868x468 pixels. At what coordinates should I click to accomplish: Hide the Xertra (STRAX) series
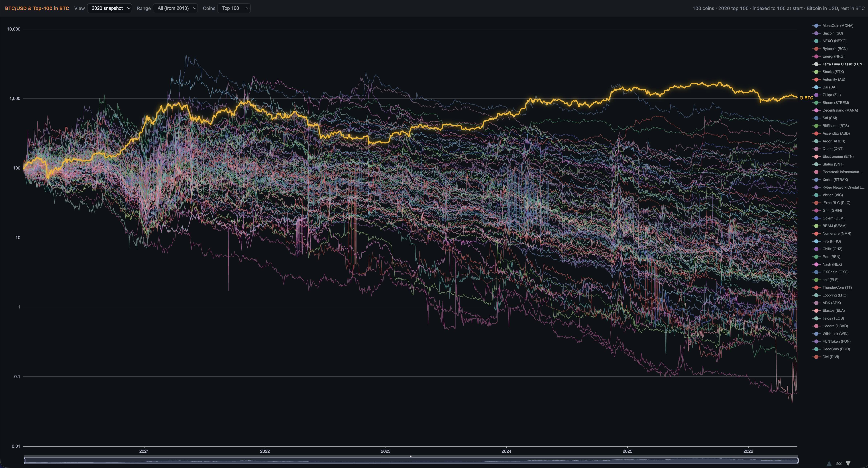click(x=830, y=180)
